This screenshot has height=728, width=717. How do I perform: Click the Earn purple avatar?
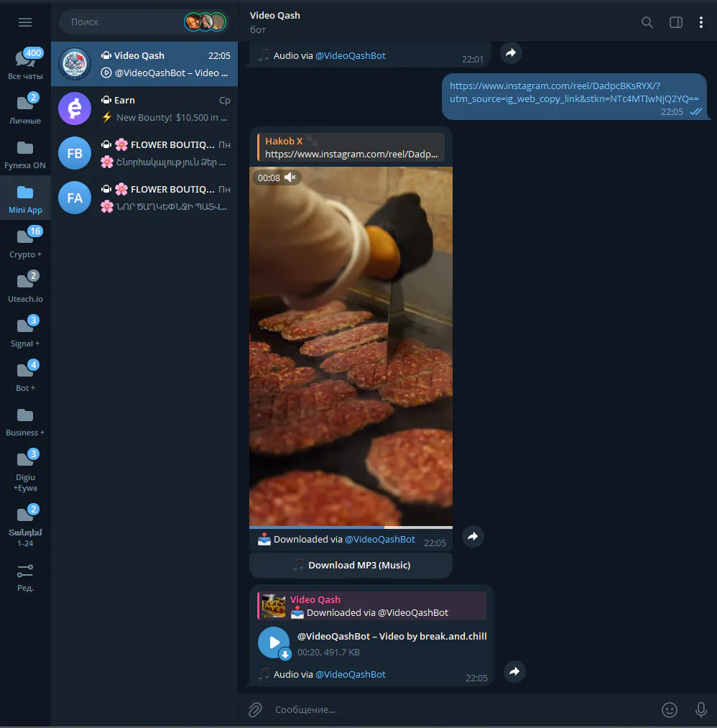75,109
